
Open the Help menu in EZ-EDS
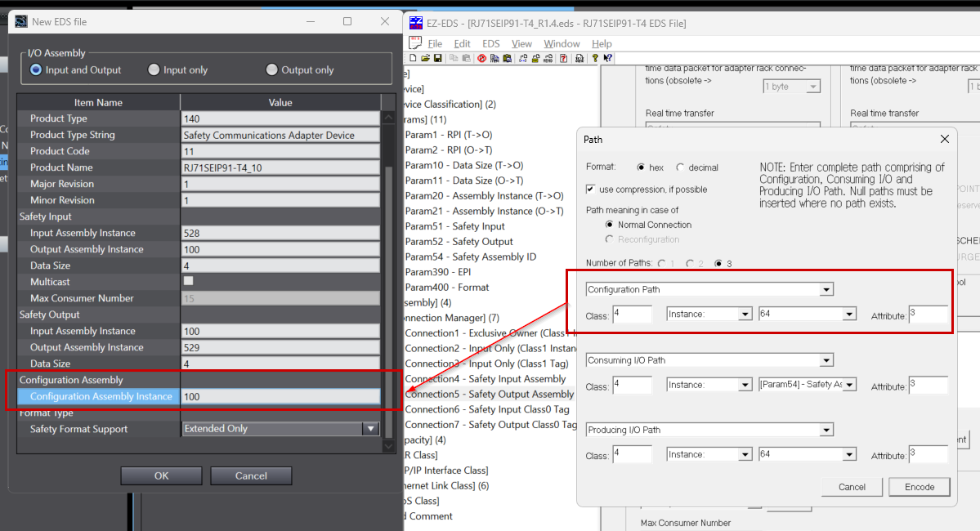point(602,44)
